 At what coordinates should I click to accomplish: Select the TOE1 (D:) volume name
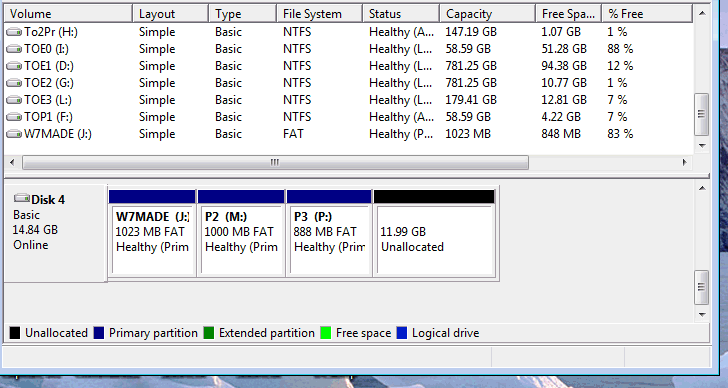click(49, 66)
